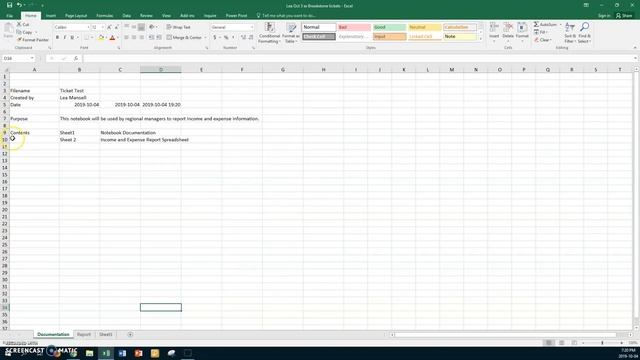
Task: Apply the Good cell style
Action: (389, 27)
